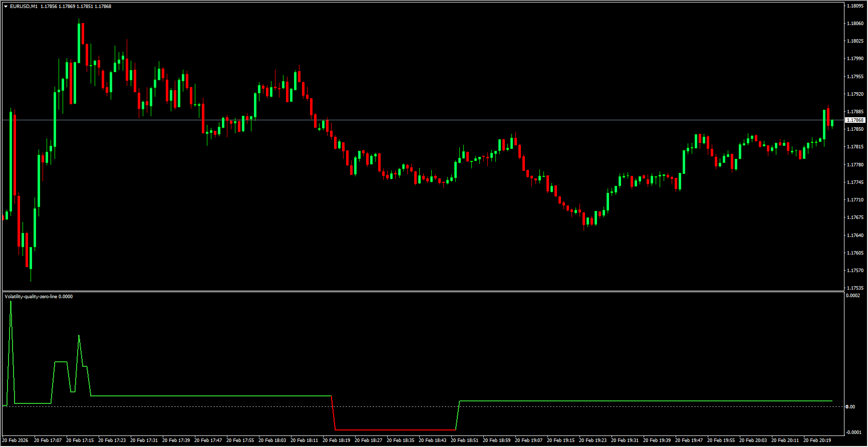The image size is (868, 447).
Task: Select the red segment of the indicator line
Action: click(x=396, y=430)
